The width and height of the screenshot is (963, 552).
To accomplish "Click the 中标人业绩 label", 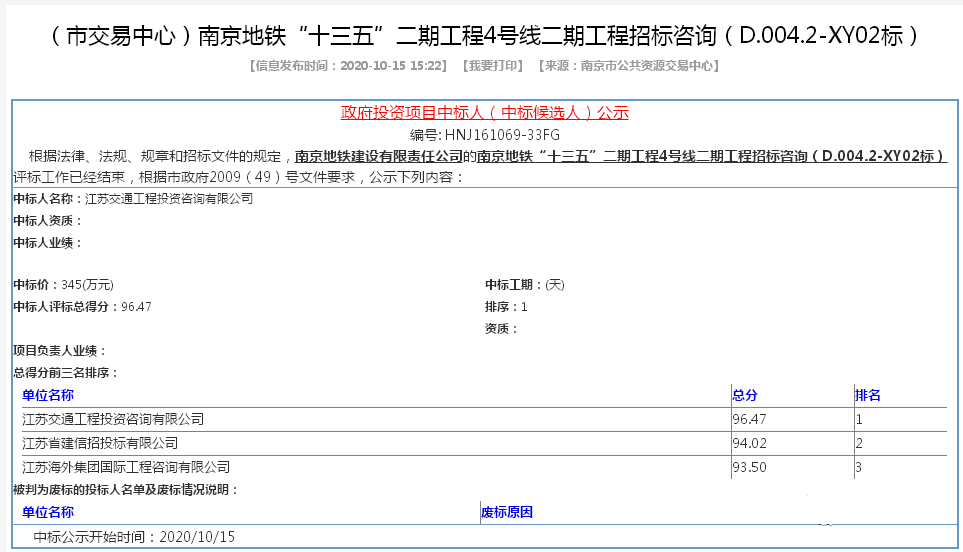I will [x=47, y=243].
